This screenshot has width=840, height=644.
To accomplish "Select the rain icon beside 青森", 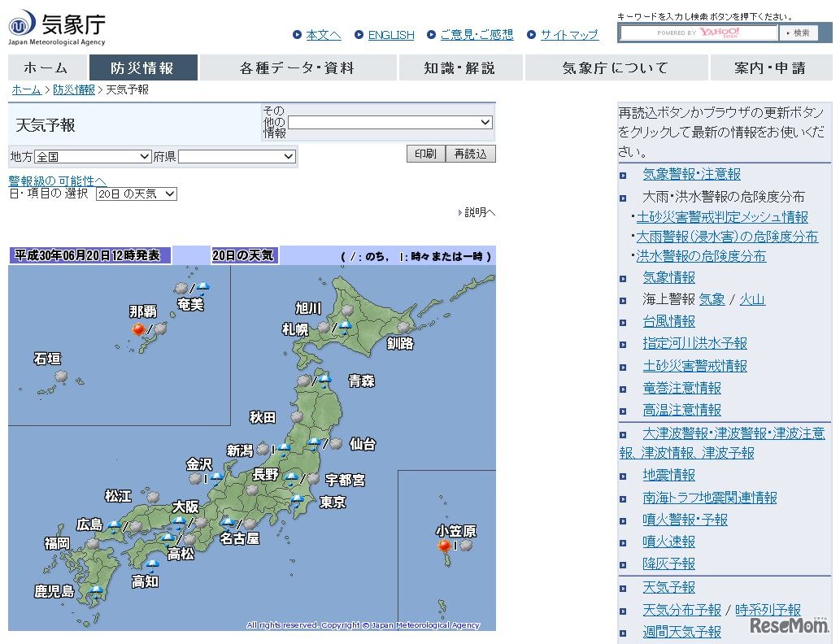I will click(324, 379).
